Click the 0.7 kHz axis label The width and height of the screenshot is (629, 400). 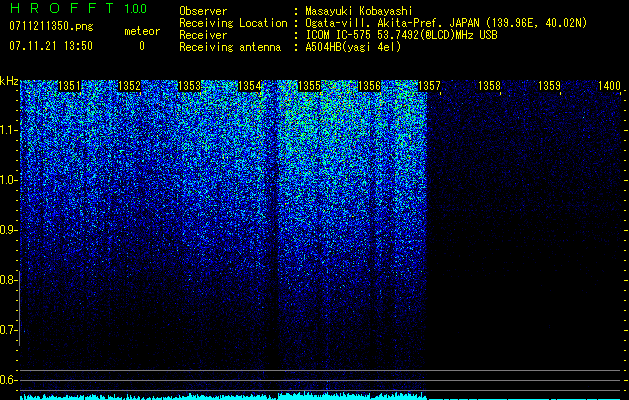[x=8, y=330]
